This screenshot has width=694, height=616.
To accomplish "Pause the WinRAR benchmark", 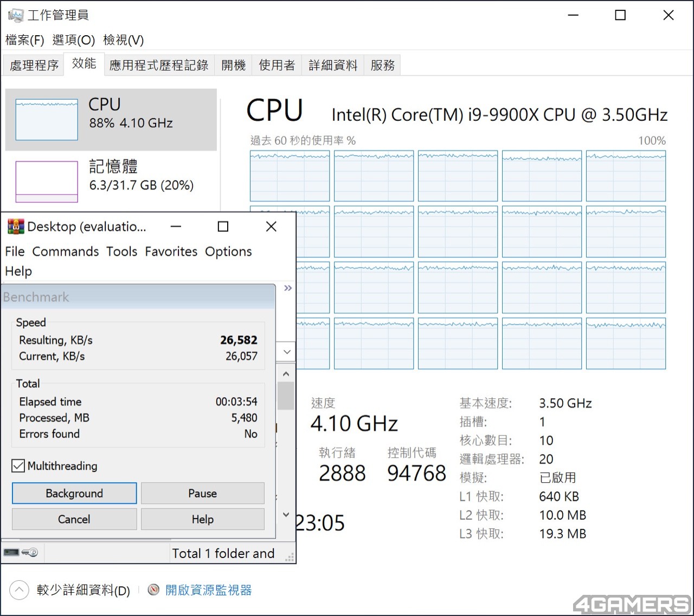I will point(203,493).
